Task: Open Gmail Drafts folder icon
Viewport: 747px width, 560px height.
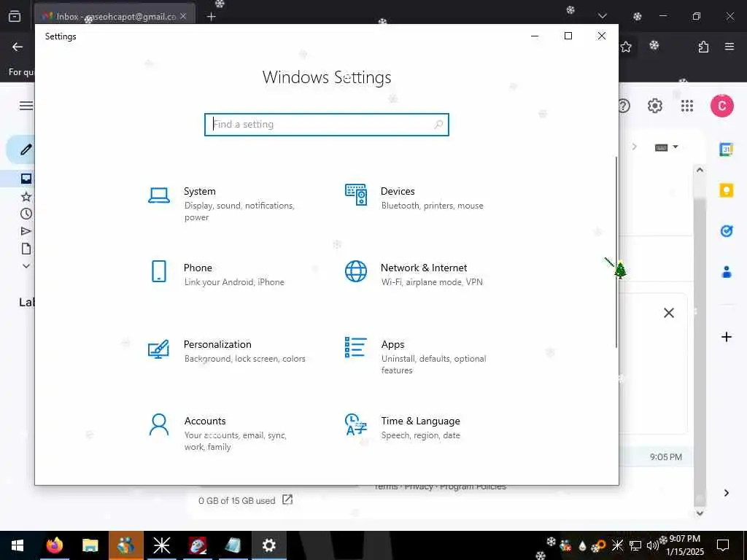Action: [x=26, y=249]
